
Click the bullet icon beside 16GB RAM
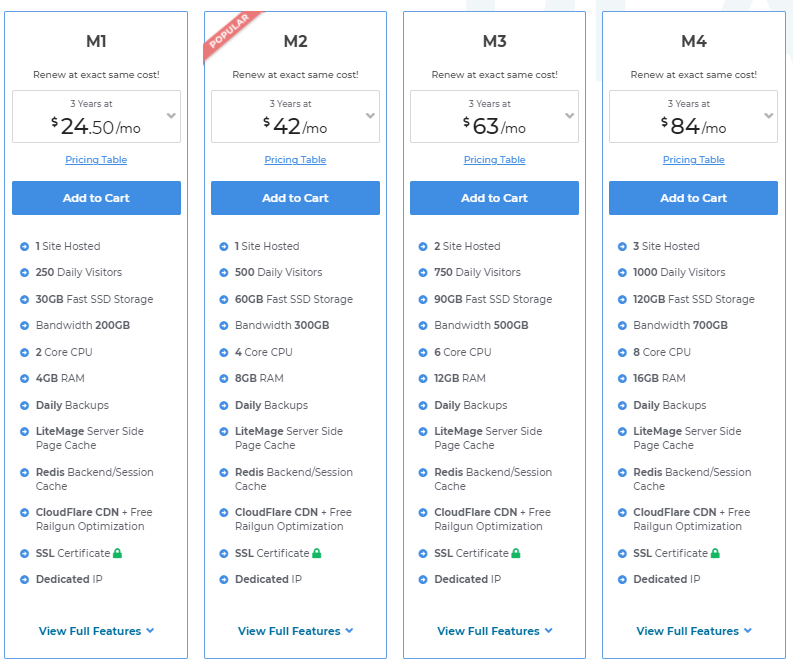pyautogui.click(x=622, y=378)
